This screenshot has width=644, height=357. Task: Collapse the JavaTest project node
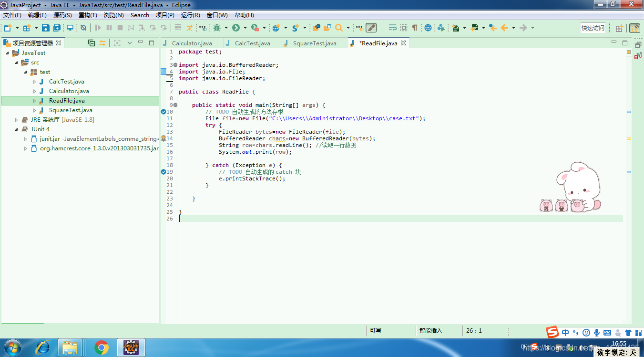click(7, 53)
